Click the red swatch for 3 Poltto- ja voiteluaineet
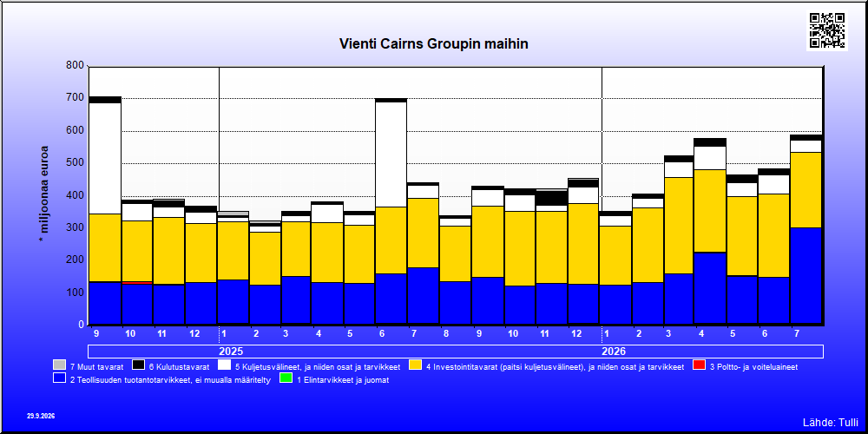The height and width of the screenshot is (434, 868). tap(699, 365)
